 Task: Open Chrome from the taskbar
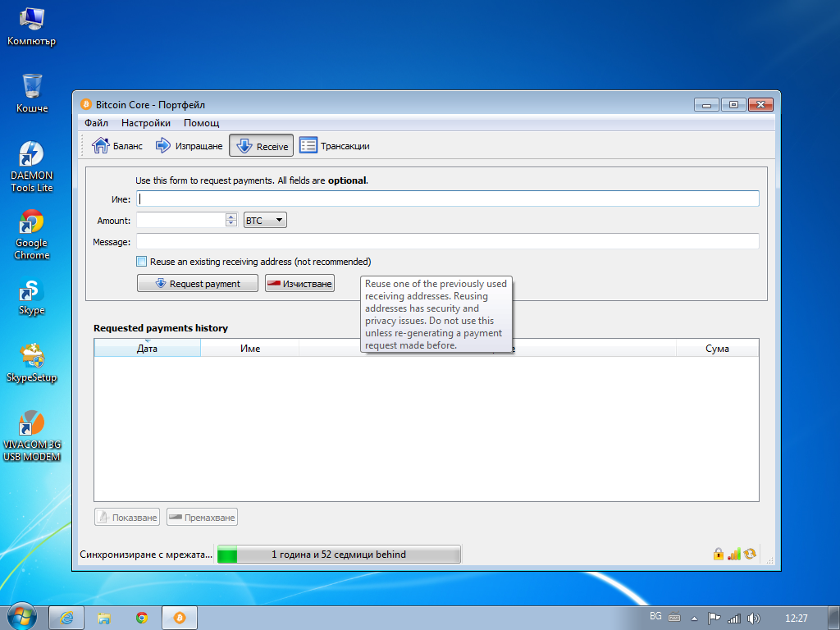tap(141, 619)
